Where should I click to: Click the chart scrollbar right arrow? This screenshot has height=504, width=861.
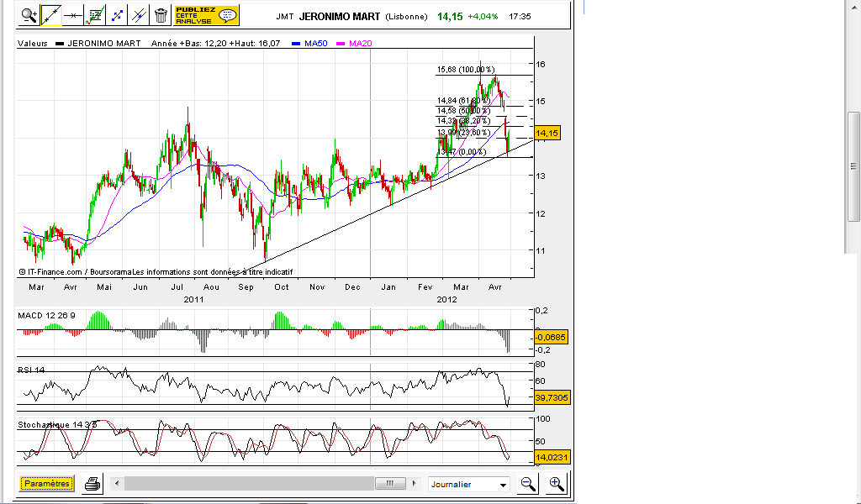[x=415, y=484]
